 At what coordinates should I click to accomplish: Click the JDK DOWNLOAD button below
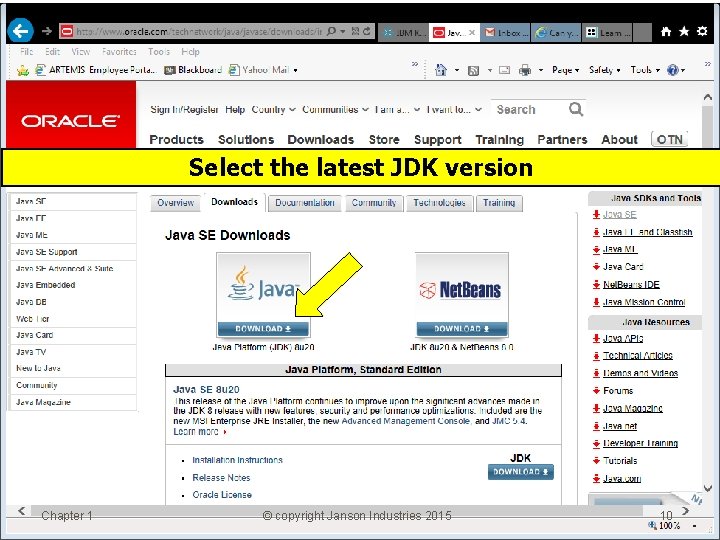(521, 472)
